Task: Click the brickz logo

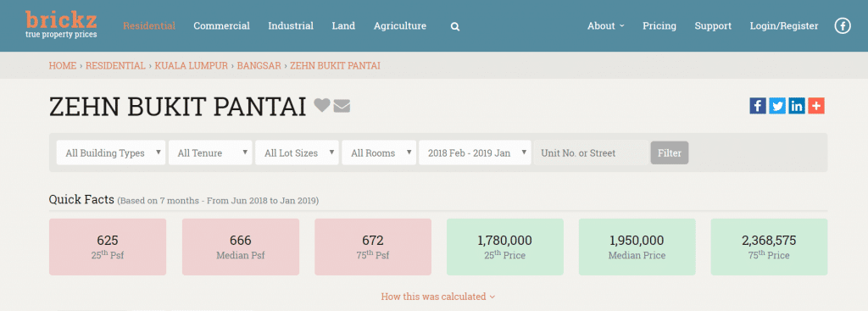Action: click(61, 25)
